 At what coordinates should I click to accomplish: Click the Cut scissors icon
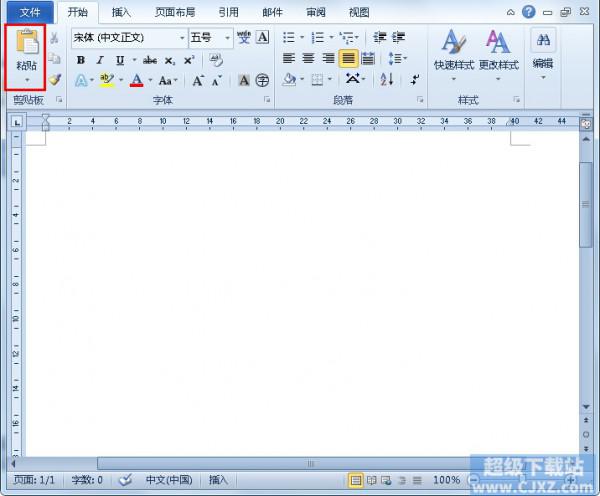point(54,38)
